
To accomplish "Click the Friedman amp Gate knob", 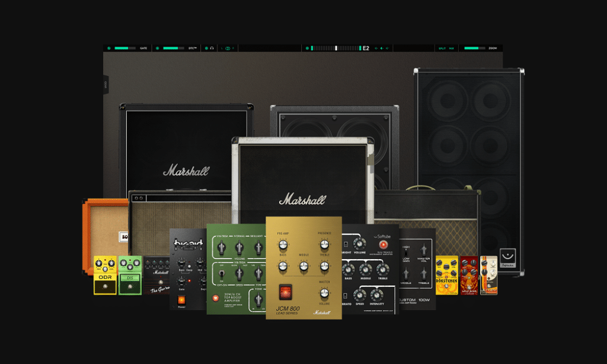I will [x=181, y=282].
